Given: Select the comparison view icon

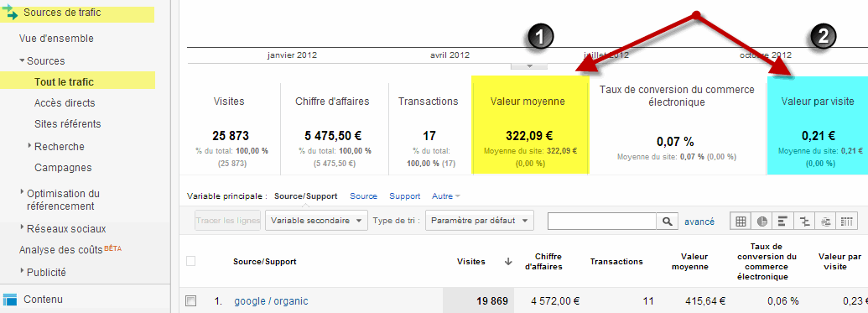Looking at the screenshot, I should point(804,221).
